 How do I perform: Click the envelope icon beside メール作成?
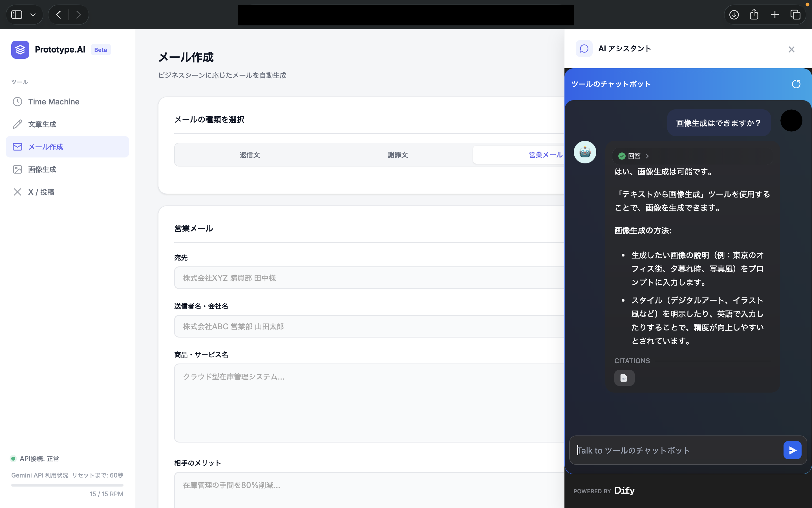17,147
